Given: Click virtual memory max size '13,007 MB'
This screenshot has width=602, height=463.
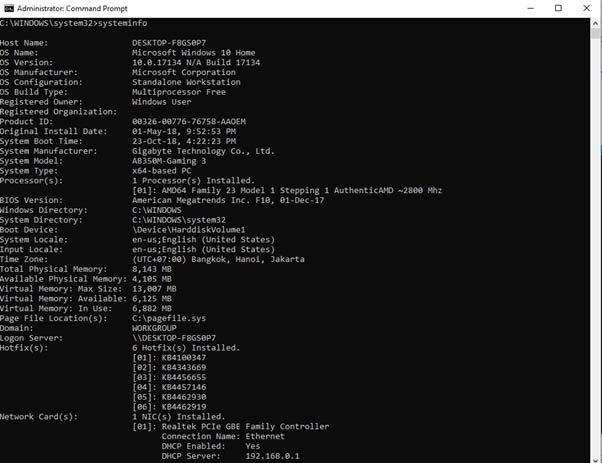Looking at the screenshot, I should (154, 289).
